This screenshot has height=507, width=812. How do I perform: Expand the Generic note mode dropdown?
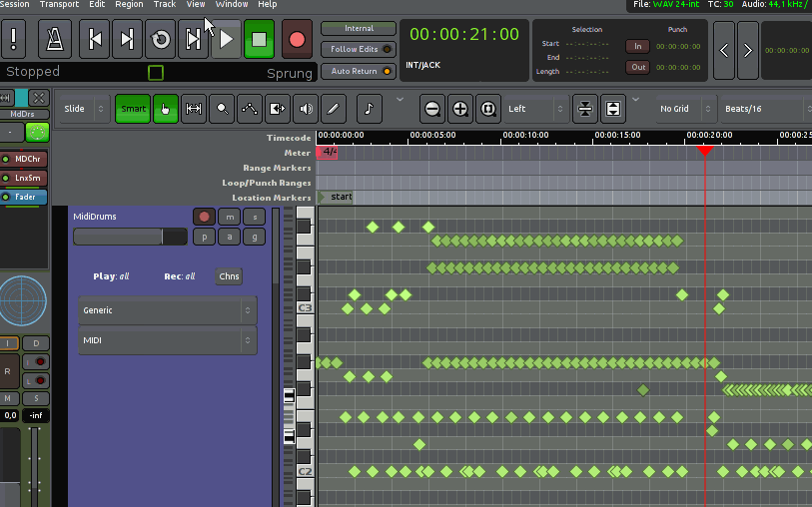tap(167, 310)
